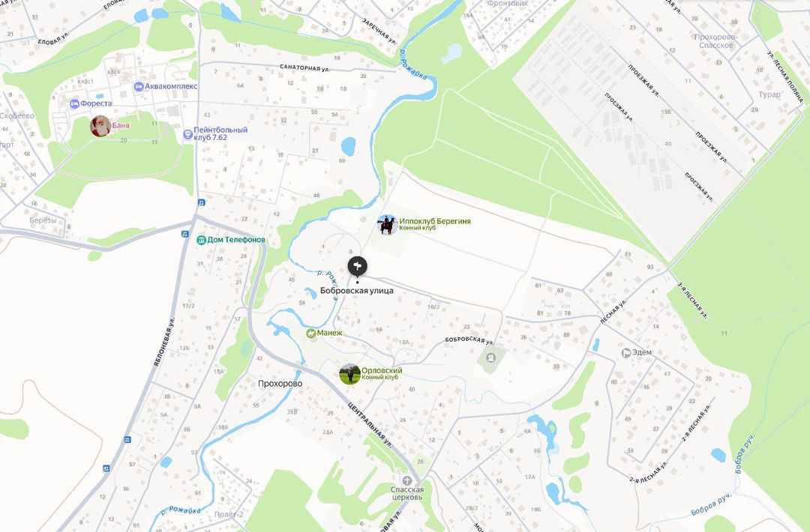The image size is (810, 532).
Task: Click the green Манеж horse icon
Action: (310, 333)
